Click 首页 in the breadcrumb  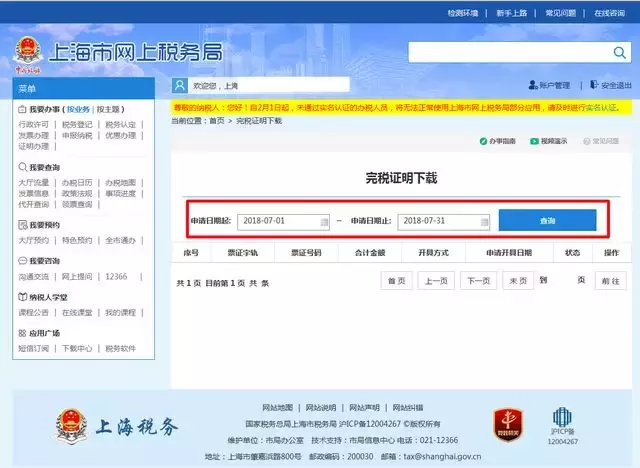click(x=217, y=121)
